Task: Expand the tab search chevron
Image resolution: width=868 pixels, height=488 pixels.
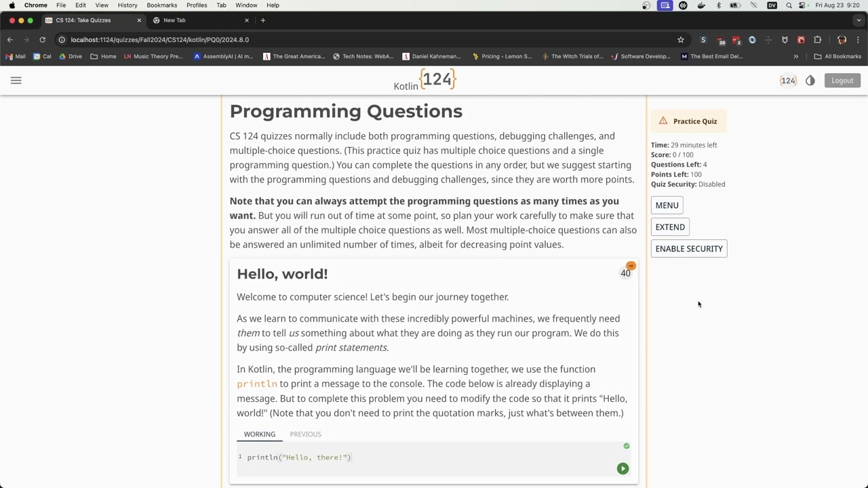Action: pos(859,20)
